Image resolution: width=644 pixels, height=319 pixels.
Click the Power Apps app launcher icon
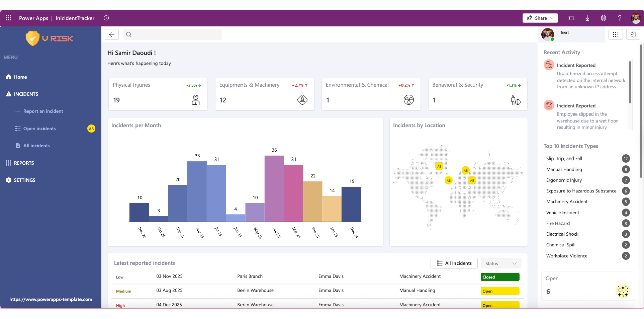point(8,18)
